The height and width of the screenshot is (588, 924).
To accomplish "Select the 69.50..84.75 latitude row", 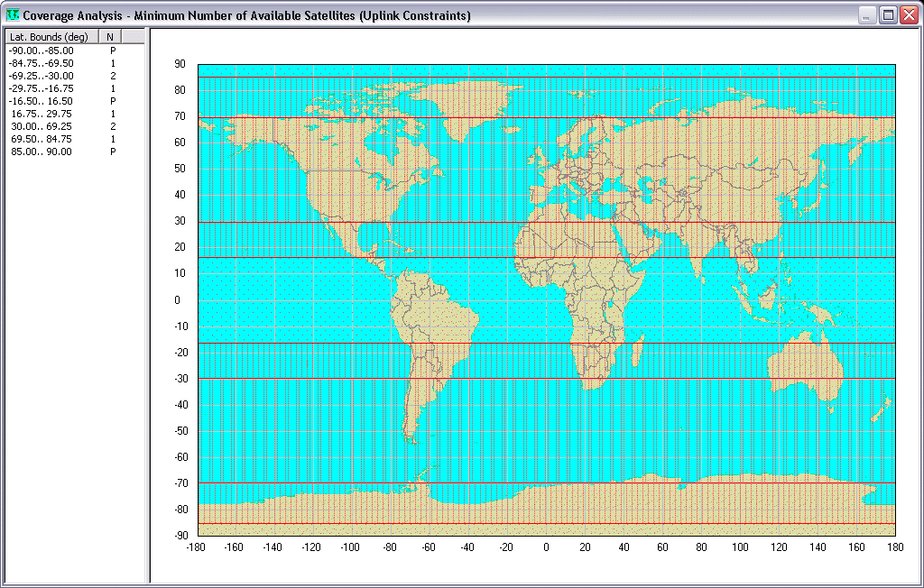I will 42,140.
